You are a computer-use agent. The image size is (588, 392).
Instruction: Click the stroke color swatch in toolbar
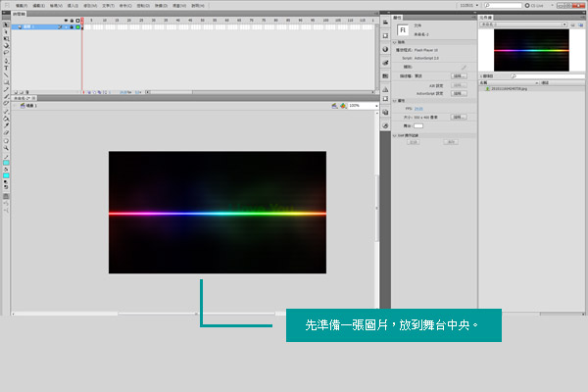[6, 163]
